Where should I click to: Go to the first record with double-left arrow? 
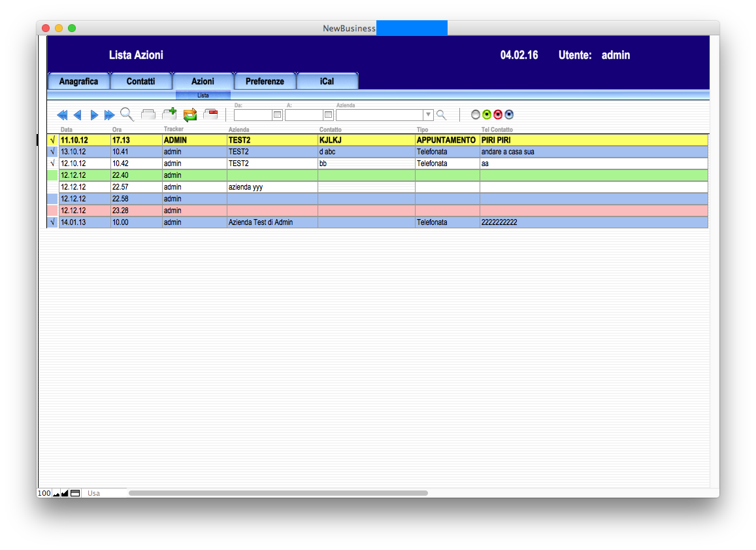(62, 115)
